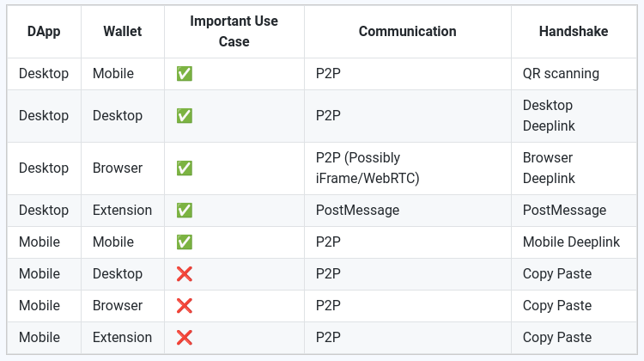Click the Important Use Case header
This screenshot has width=644, height=361.
[234, 32]
